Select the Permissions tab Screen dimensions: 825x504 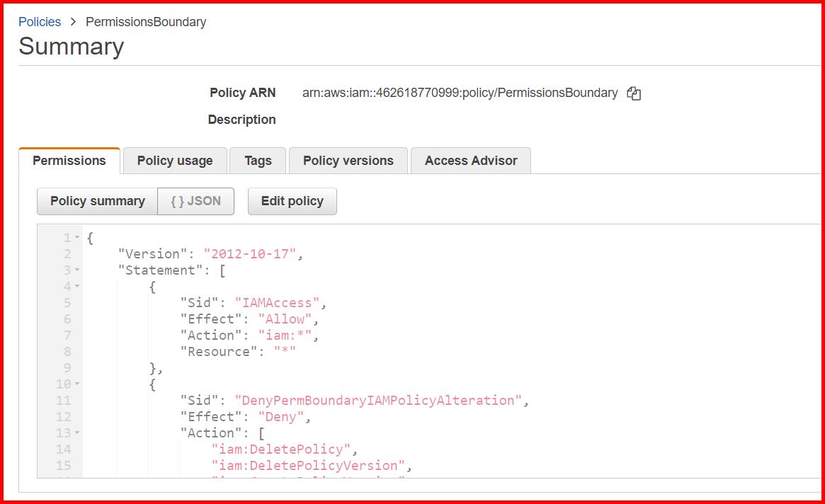(x=69, y=161)
